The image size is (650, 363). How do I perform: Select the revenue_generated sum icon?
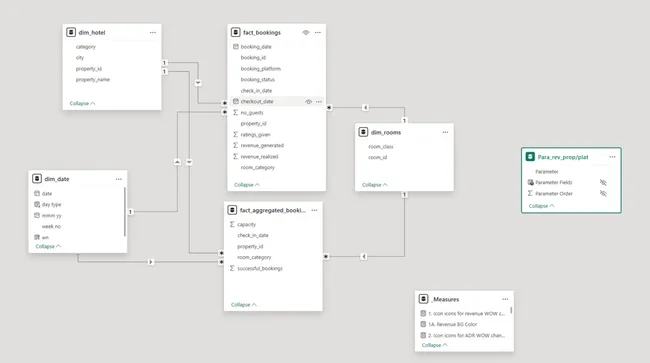pyautogui.click(x=235, y=145)
